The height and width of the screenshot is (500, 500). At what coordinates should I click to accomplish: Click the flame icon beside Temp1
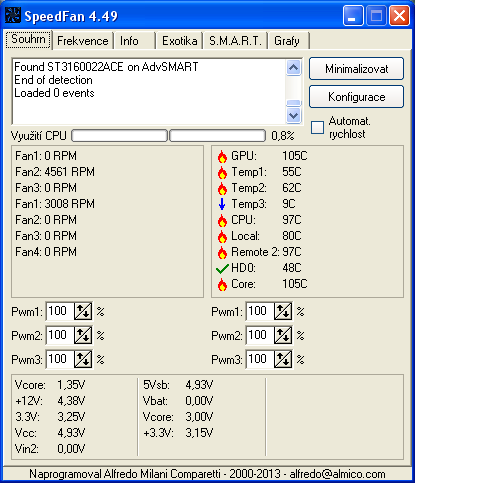[222, 172]
